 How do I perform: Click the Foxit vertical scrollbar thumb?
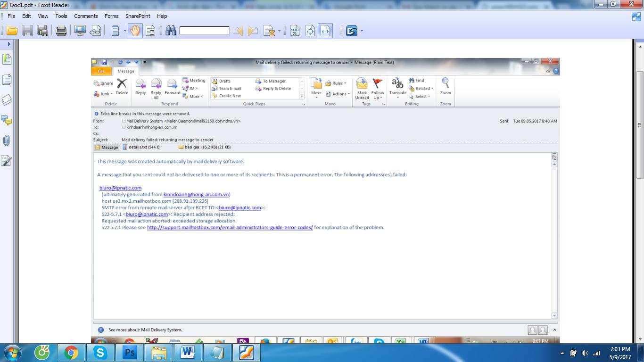pos(640,124)
